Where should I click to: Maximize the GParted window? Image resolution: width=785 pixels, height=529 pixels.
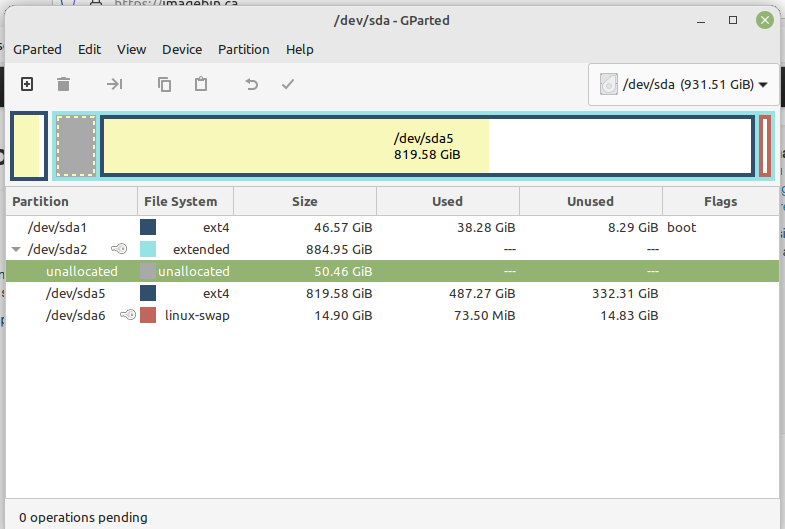[x=732, y=21]
